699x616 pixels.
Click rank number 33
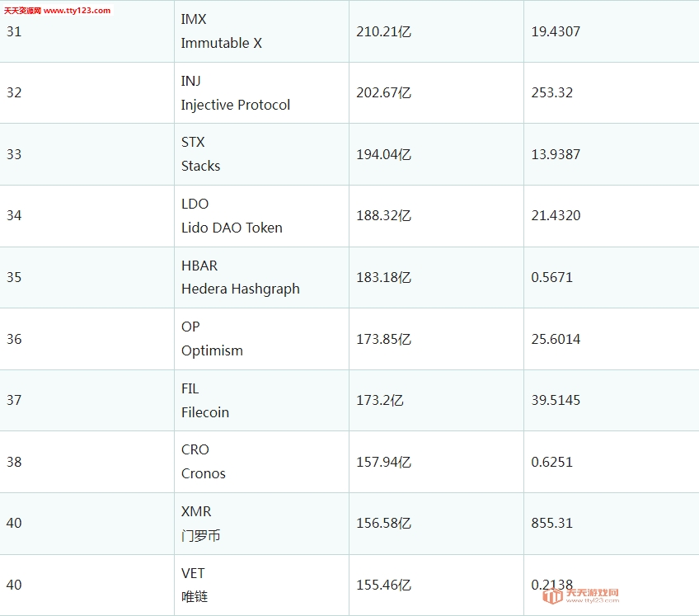[x=14, y=154]
